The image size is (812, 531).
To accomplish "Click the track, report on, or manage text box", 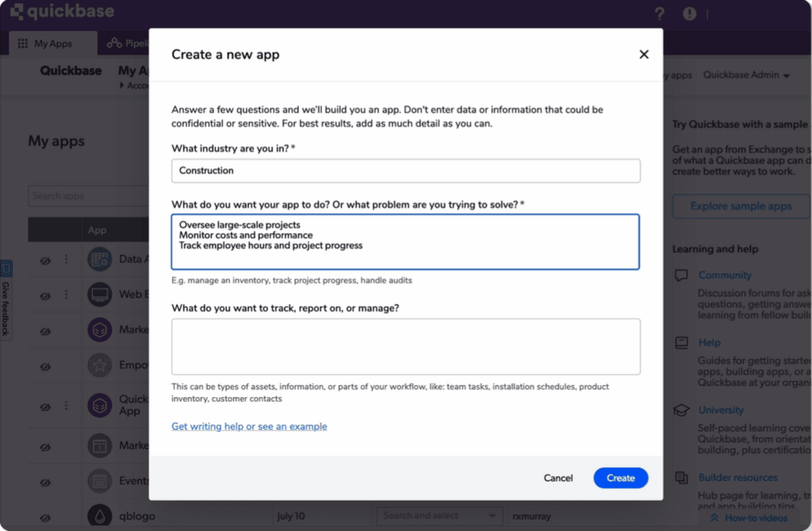I will pos(406,346).
